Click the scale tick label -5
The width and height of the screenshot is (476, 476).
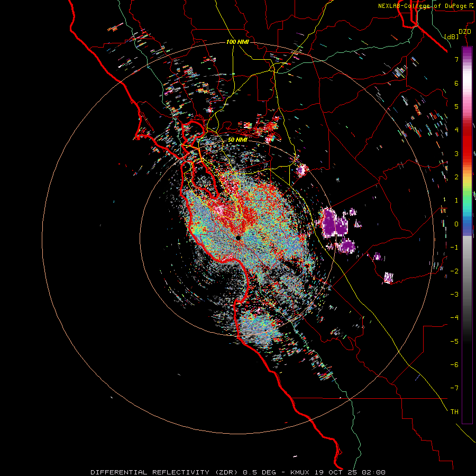454,341
